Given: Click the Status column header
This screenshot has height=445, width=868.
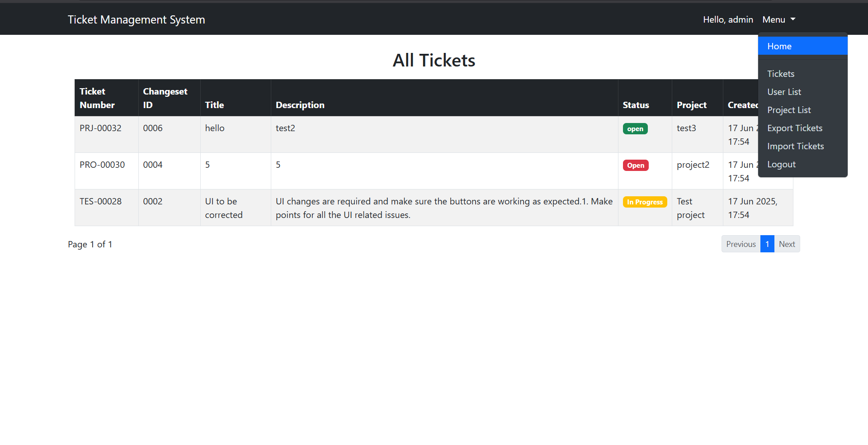Looking at the screenshot, I should click(636, 104).
